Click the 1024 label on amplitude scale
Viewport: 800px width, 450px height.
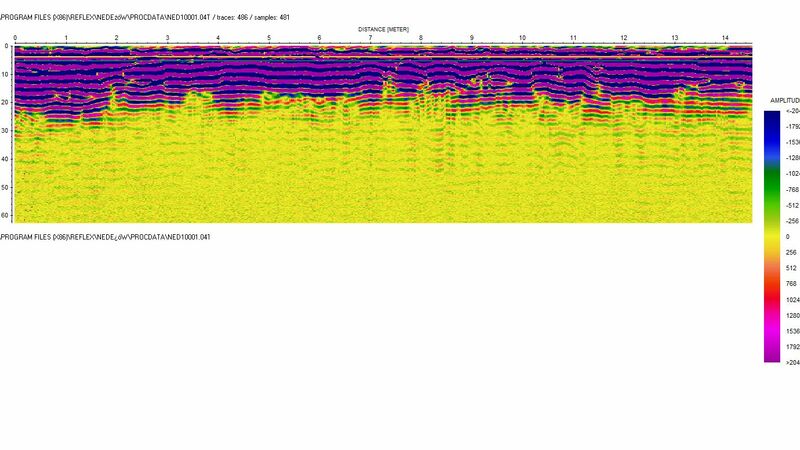[x=791, y=299]
